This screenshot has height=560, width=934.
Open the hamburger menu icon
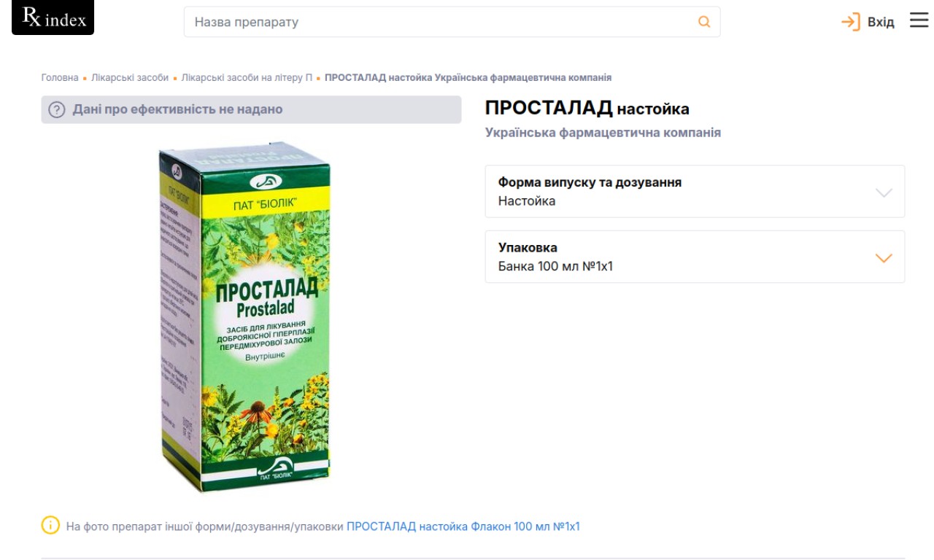click(x=919, y=20)
